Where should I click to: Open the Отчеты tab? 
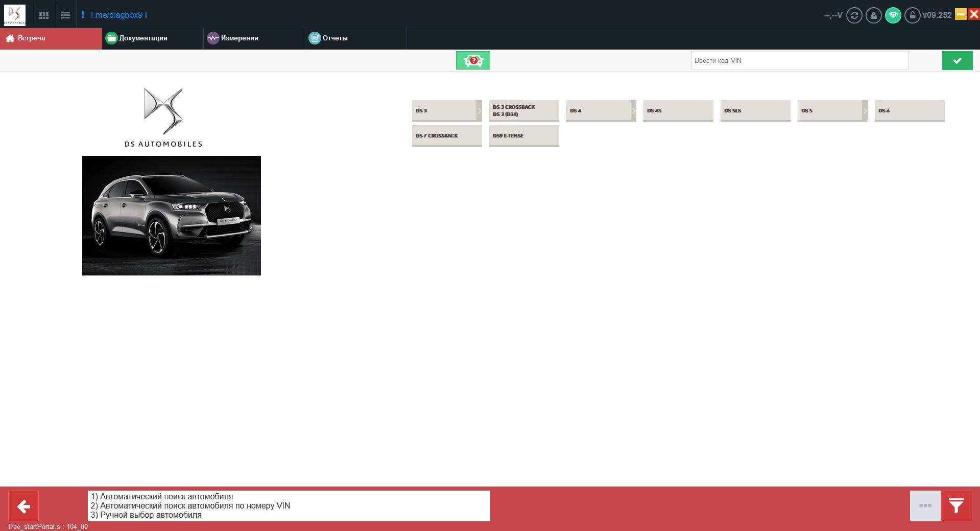[x=356, y=38]
